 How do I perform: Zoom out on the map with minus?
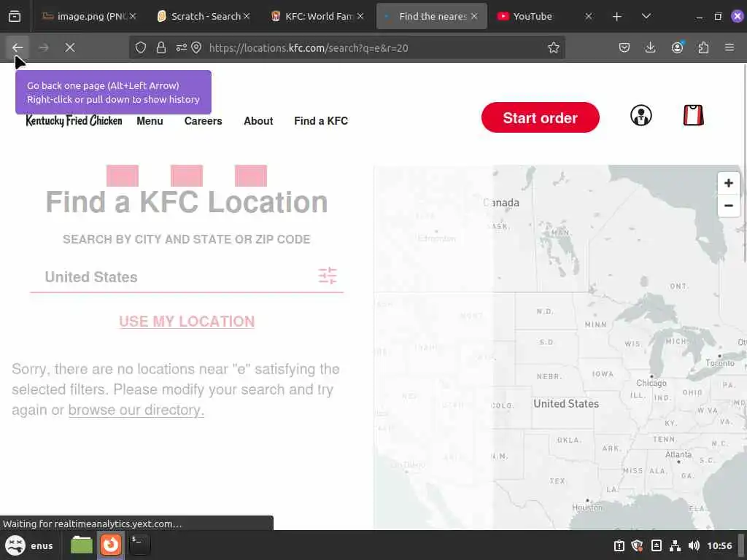729,206
